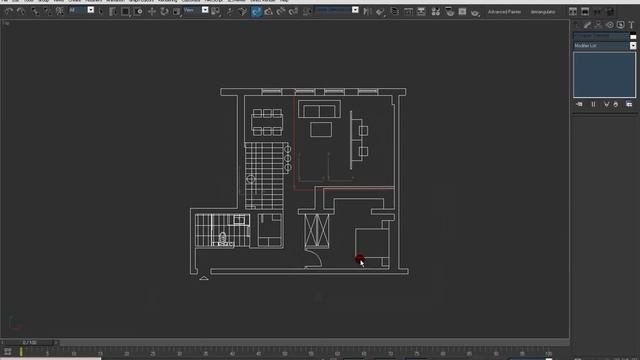Click the Advanced Painter button
This screenshot has width=640, height=360.
click(x=504, y=12)
